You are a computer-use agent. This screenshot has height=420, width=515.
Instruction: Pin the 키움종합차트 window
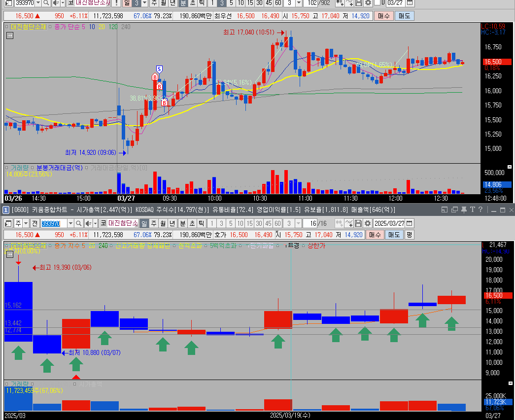pos(464,210)
